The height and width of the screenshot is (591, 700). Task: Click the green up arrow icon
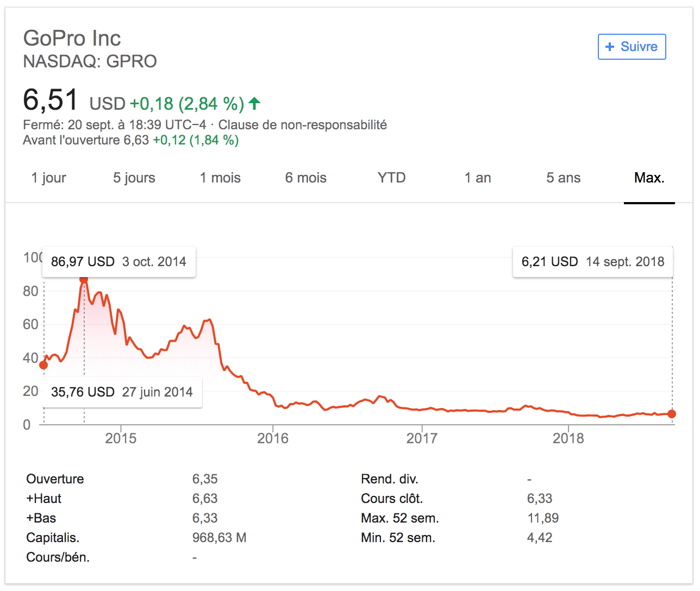(254, 103)
